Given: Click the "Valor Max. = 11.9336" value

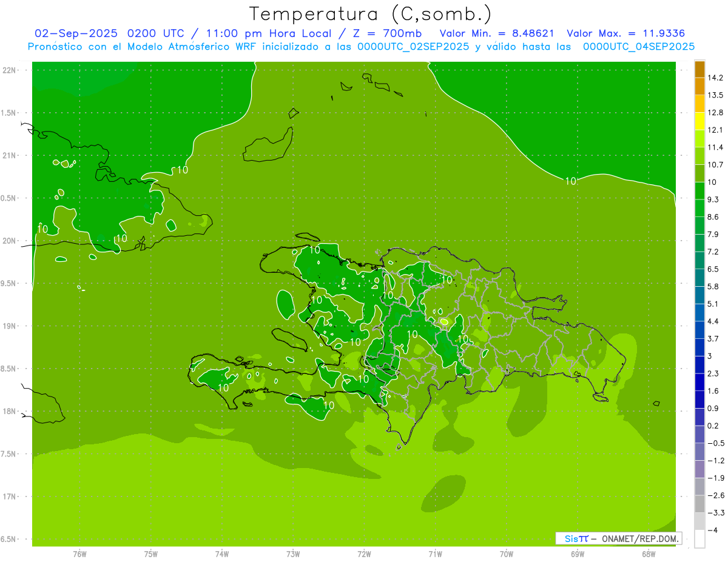Looking at the screenshot, I should [x=626, y=33].
